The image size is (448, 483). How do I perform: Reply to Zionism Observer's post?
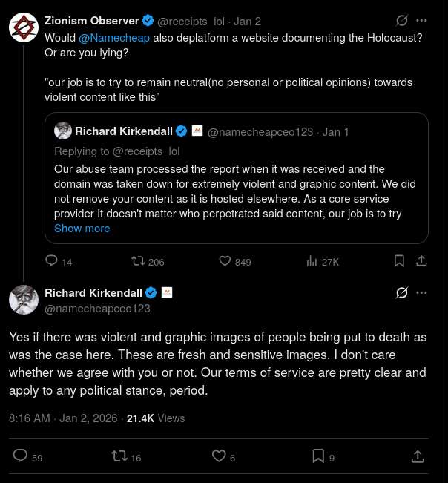tap(52, 261)
